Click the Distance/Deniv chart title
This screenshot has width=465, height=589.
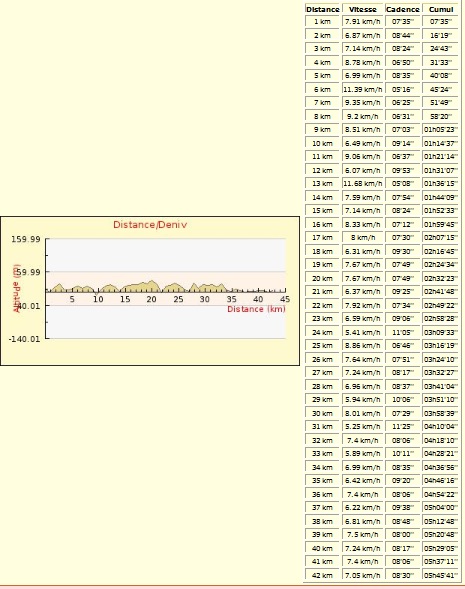(150, 225)
